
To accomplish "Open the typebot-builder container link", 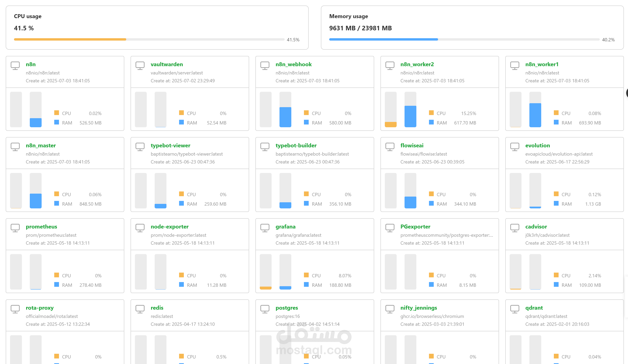I will coord(296,145).
